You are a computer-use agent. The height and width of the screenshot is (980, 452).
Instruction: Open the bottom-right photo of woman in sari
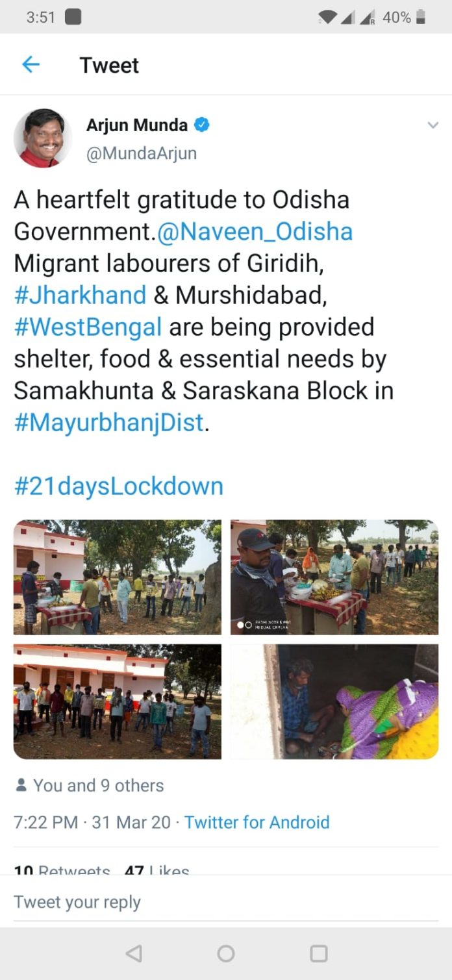point(334,701)
